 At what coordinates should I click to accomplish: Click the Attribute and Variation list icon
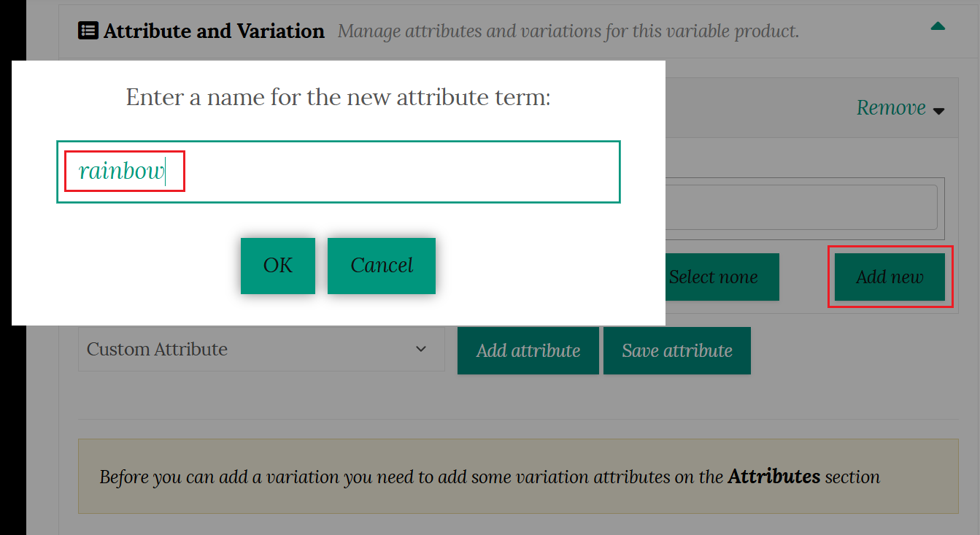click(88, 31)
